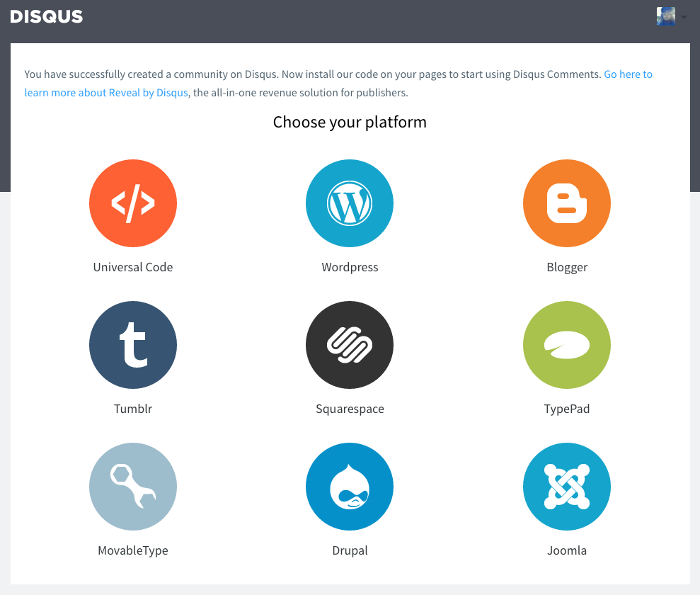The image size is (700, 595).
Task: Expand the dropdown arrow beside avatar
Action: click(684, 17)
